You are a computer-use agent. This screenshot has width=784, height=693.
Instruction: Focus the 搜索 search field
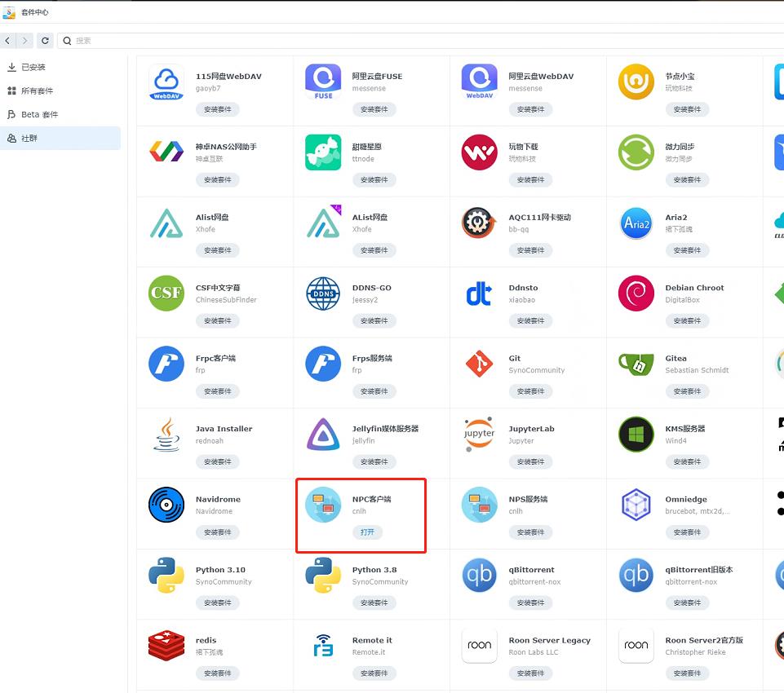point(408,40)
